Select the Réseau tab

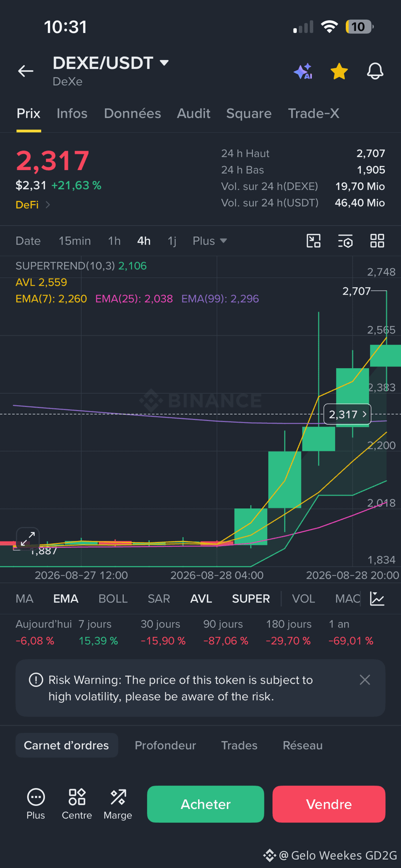pyautogui.click(x=303, y=745)
